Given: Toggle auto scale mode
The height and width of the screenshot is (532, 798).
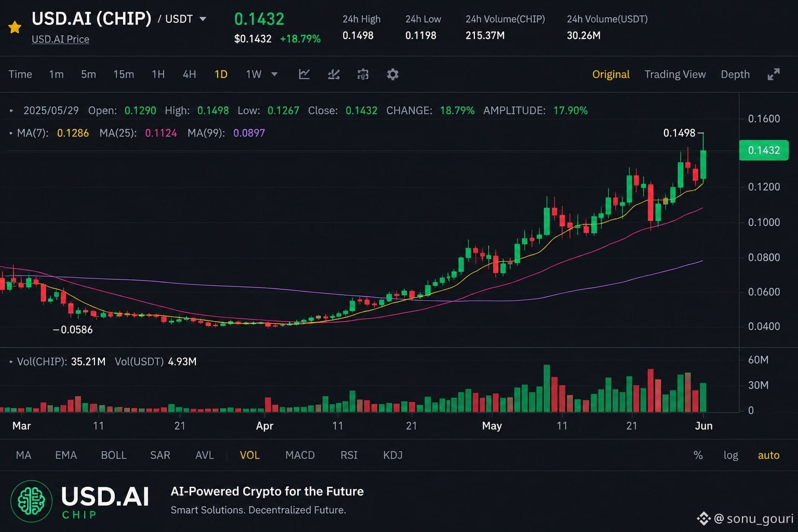Looking at the screenshot, I should [x=769, y=455].
